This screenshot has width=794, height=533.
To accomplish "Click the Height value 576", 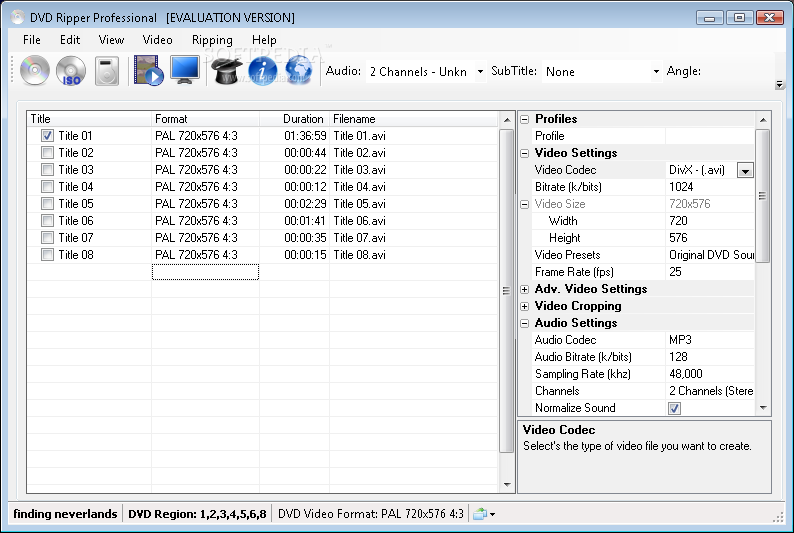I will (x=710, y=238).
